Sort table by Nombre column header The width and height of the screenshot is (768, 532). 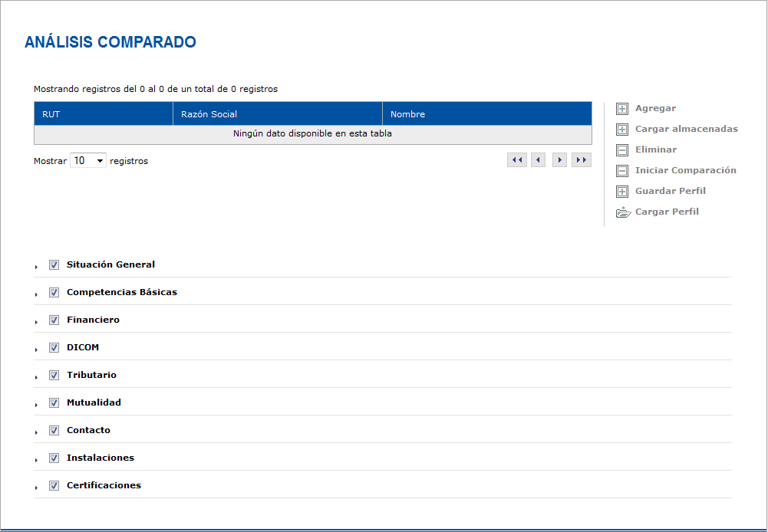487,114
